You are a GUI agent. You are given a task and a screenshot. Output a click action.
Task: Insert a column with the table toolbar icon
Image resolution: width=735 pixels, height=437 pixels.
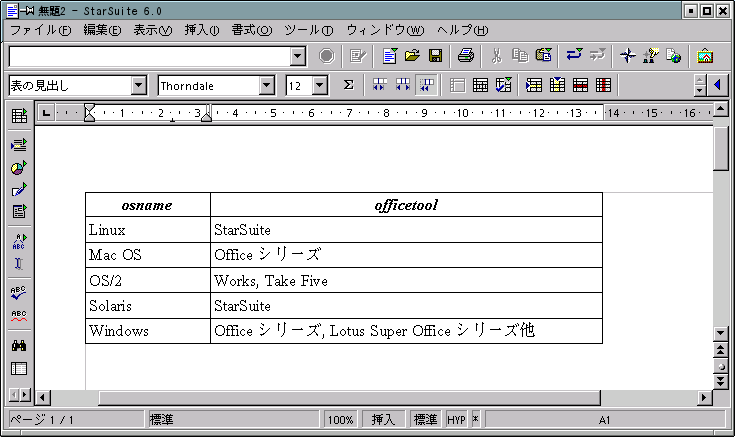point(557,85)
